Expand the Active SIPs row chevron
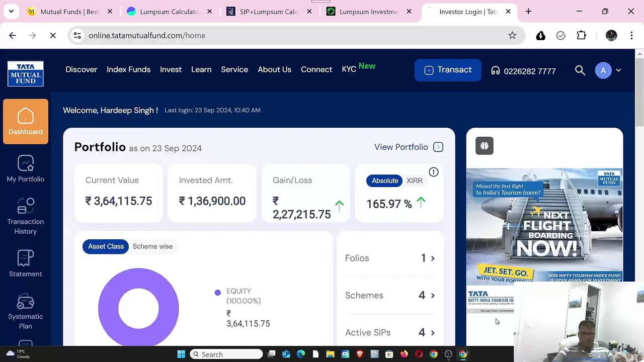Image resolution: width=644 pixels, height=362 pixels. (433, 333)
